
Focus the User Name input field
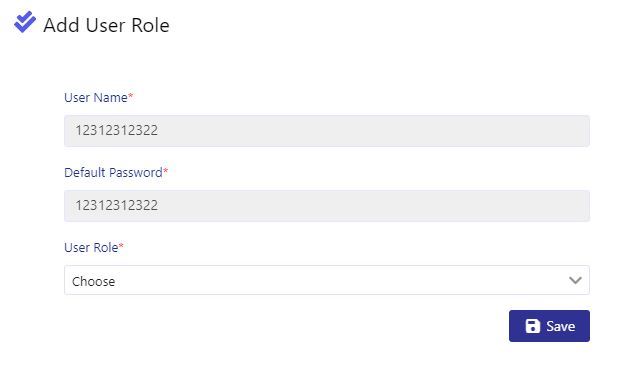point(327,131)
